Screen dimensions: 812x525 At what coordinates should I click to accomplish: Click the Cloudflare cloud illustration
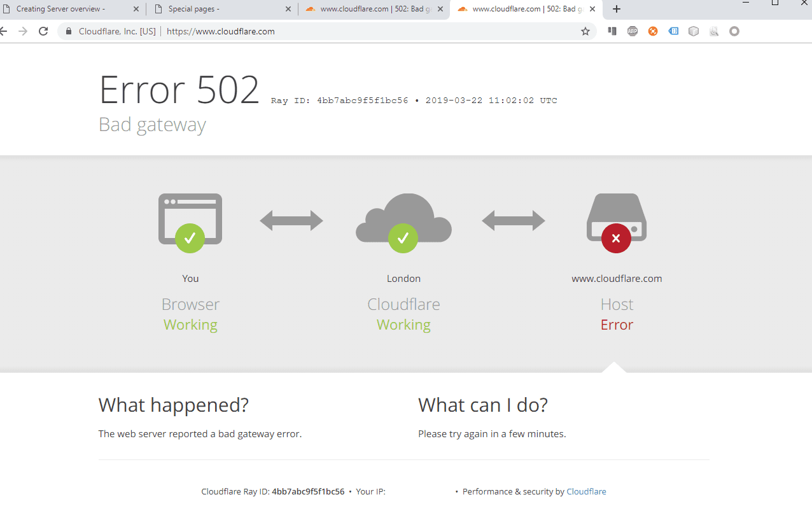403,216
